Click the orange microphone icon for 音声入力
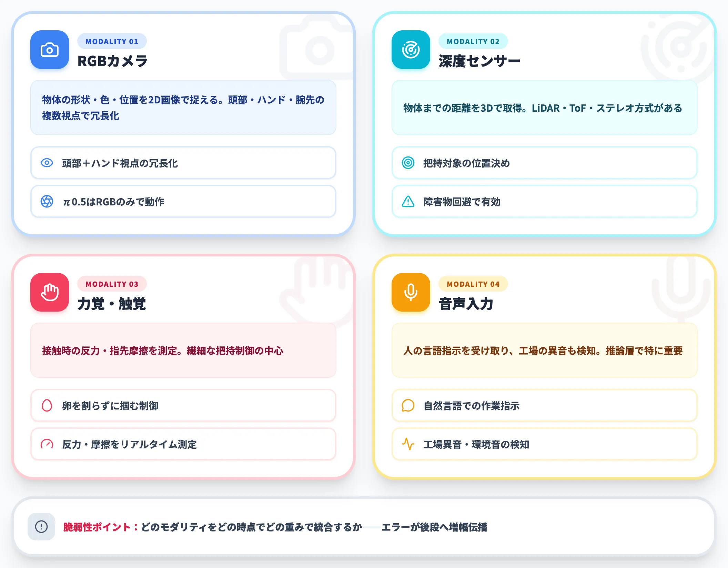Viewport: 728px width, 568px height. pyautogui.click(x=411, y=292)
